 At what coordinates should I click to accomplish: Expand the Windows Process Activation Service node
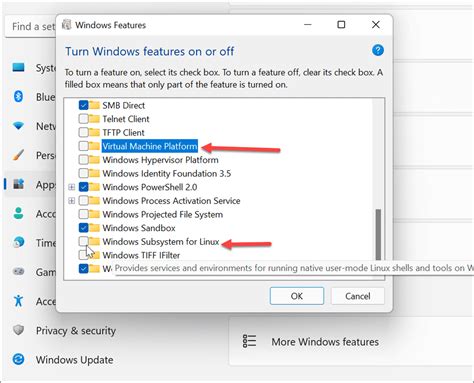71,201
